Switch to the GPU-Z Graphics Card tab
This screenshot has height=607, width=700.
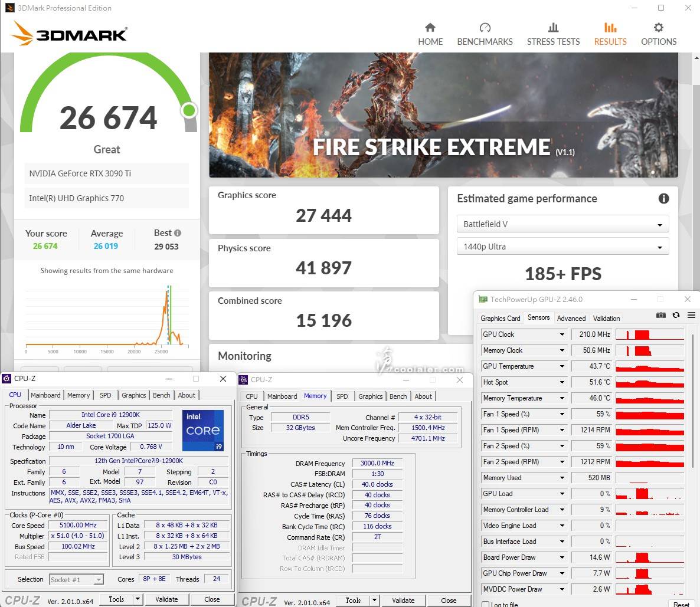click(500, 318)
